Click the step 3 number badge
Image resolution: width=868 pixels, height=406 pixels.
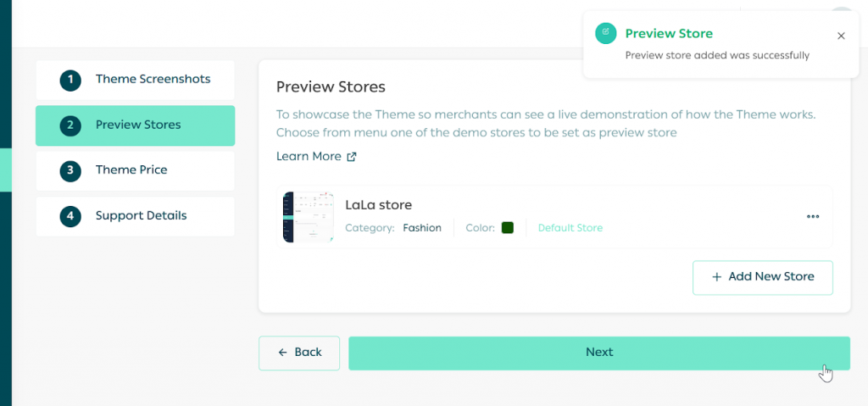click(x=70, y=170)
